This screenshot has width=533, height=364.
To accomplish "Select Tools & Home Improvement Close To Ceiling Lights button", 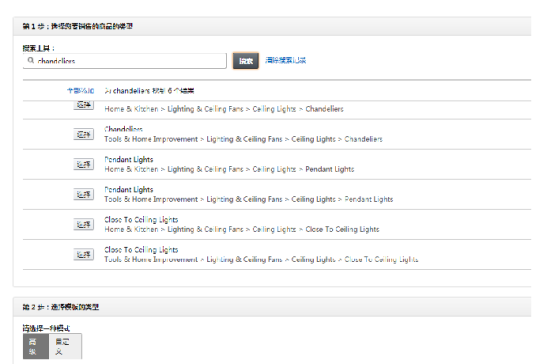I will 84,255.
